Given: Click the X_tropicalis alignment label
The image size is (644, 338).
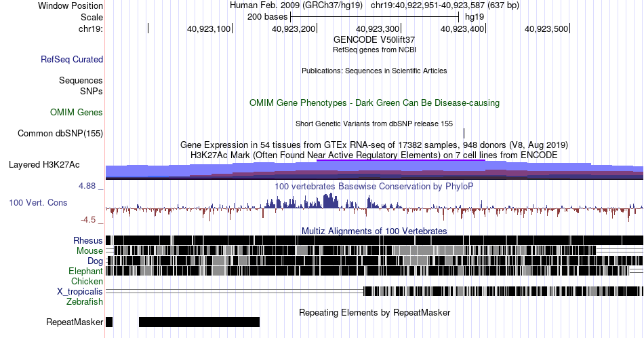Looking at the screenshot, I should point(80,292).
